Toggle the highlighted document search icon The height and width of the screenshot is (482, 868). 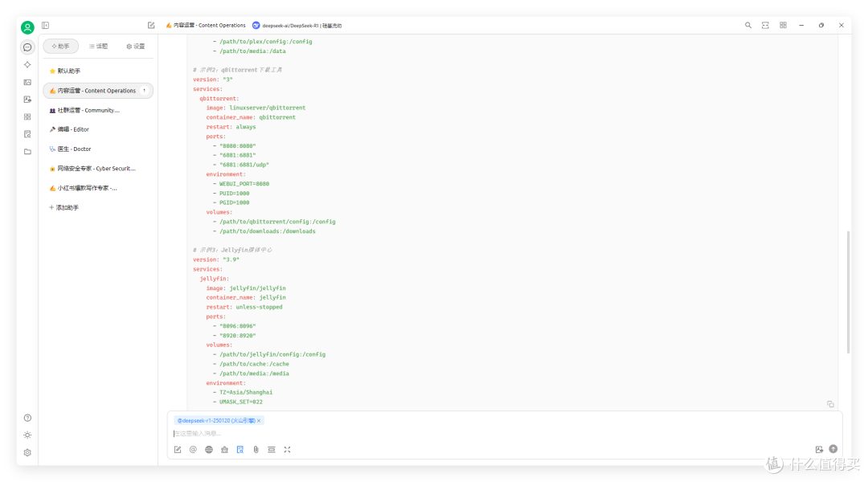[240, 450]
